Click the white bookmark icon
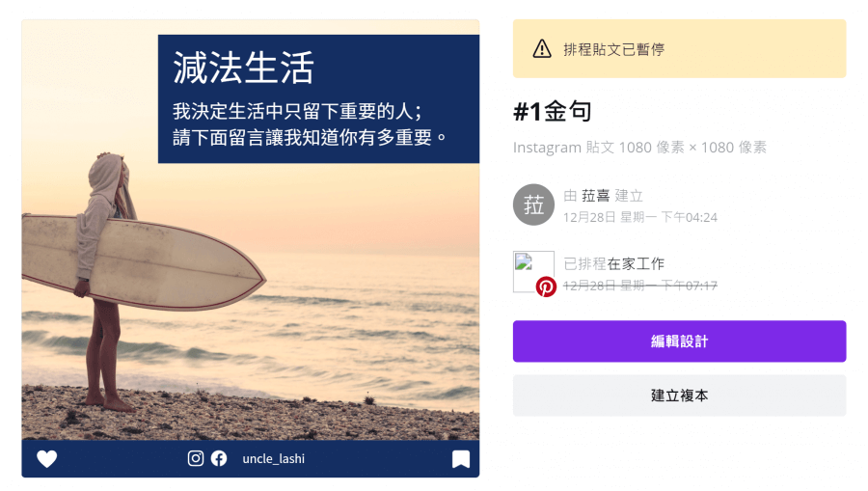 click(x=461, y=459)
